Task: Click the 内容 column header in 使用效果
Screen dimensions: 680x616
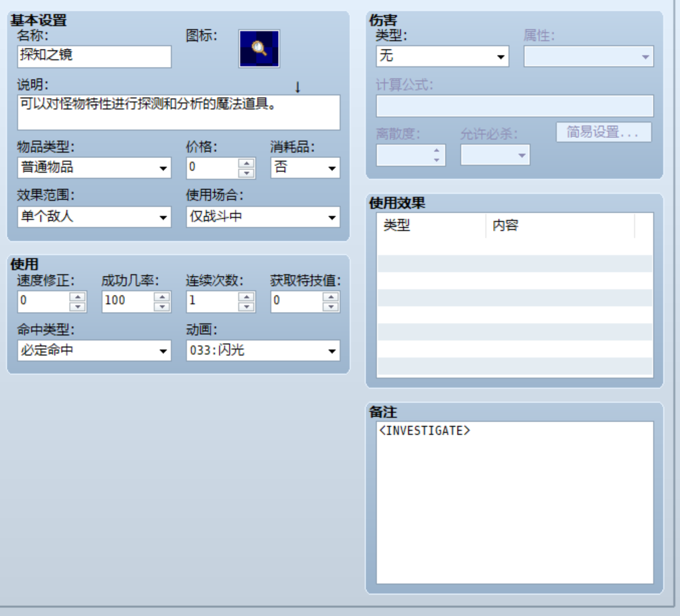Action: click(x=560, y=226)
